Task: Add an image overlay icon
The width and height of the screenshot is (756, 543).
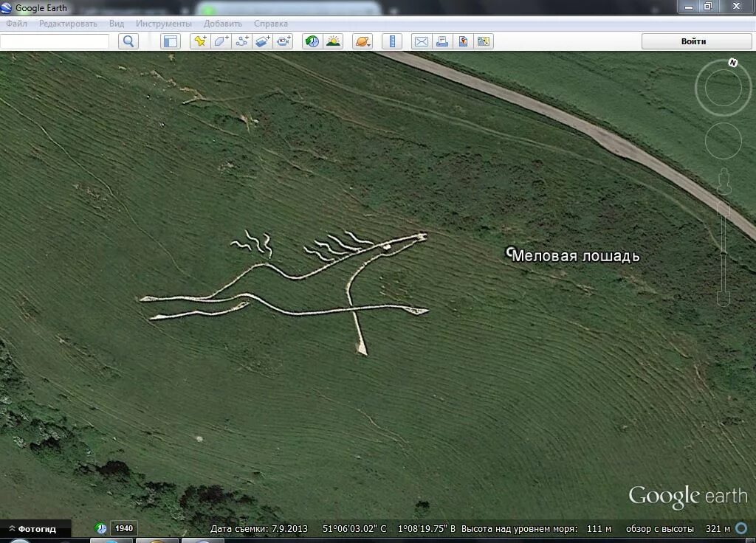Action: click(x=262, y=41)
